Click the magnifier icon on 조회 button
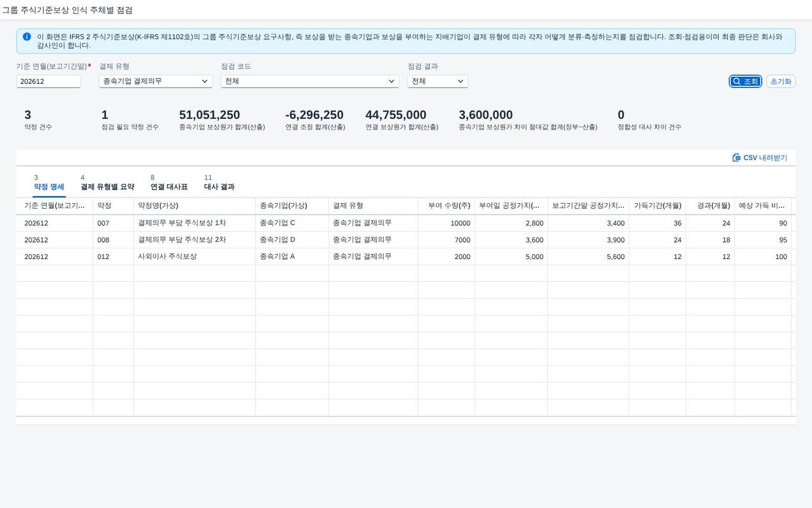 click(737, 81)
